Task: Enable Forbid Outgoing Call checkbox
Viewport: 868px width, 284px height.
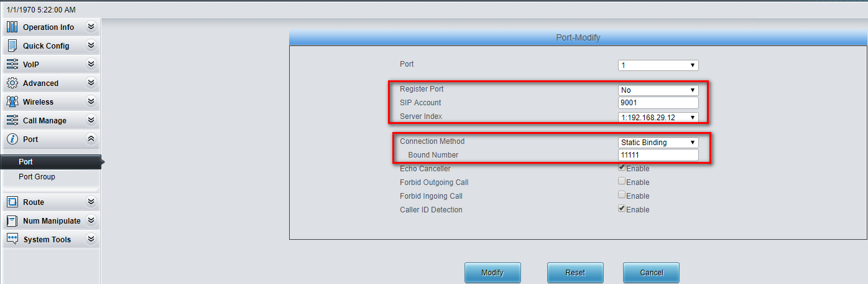Action: (x=622, y=182)
